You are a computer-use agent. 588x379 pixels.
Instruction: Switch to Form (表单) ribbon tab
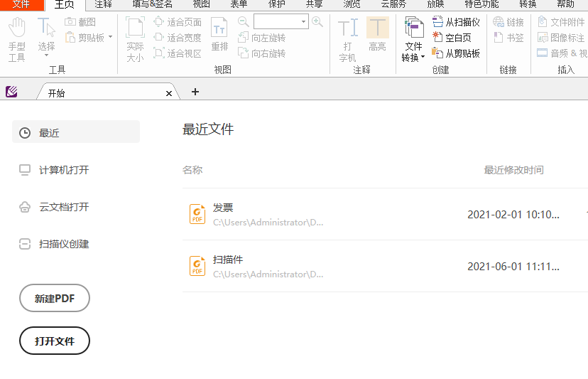239,4
